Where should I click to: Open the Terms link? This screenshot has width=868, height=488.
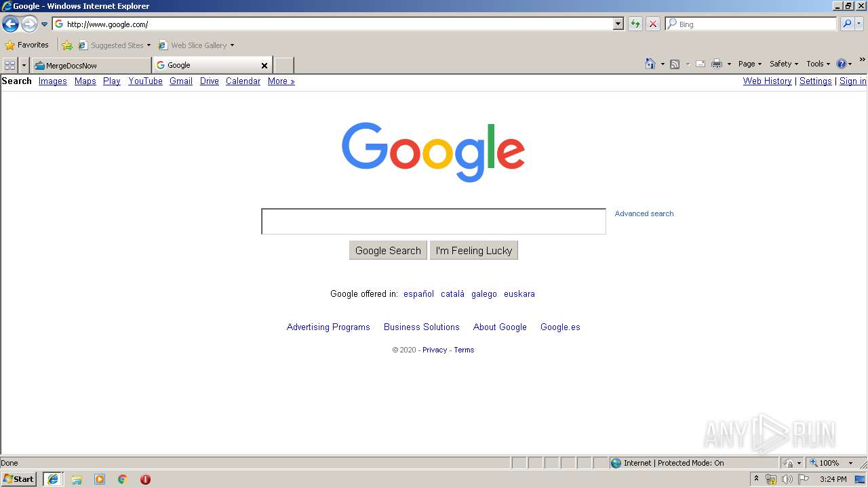(x=464, y=350)
